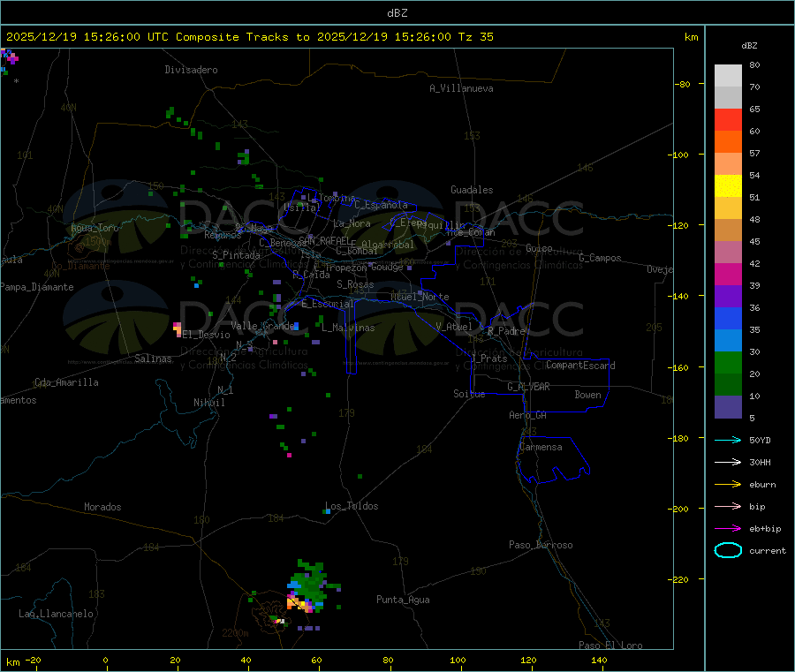Click the Bowen map label

coord(588,395)
